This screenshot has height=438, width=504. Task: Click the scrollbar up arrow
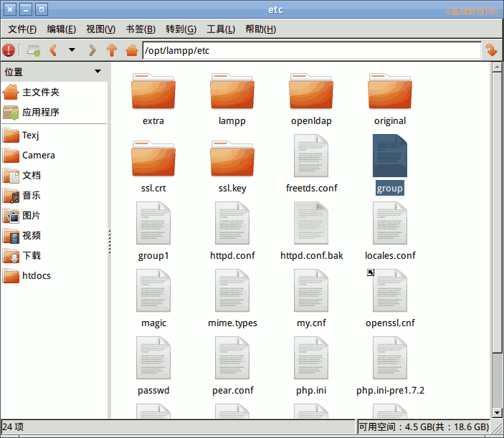pyautogui.click(x=497, y=67)
